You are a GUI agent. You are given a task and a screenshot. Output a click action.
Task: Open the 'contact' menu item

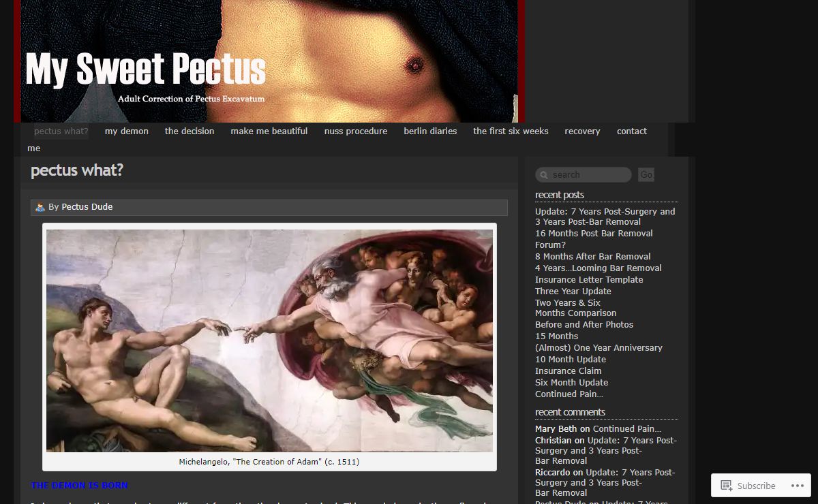(x=632, y=131)
